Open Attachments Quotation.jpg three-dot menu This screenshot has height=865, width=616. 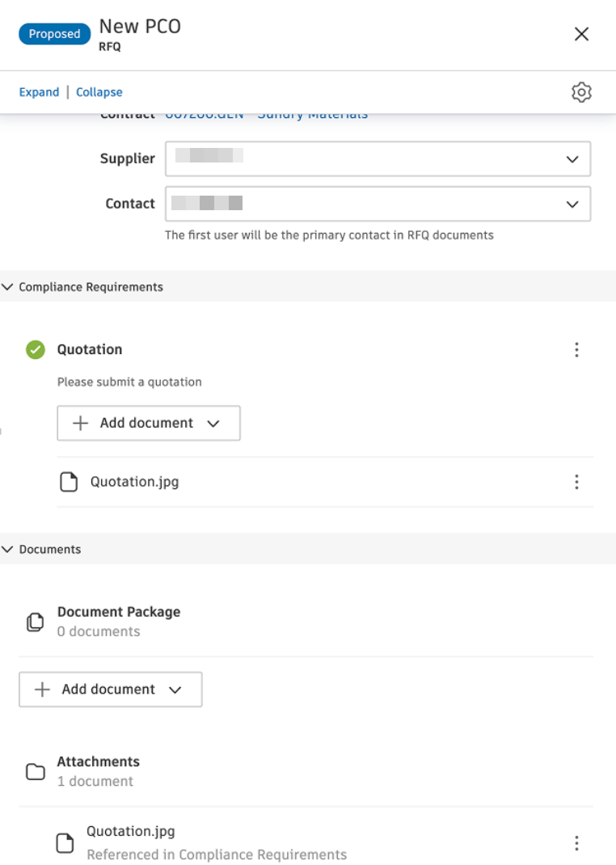tap(576, 843)
